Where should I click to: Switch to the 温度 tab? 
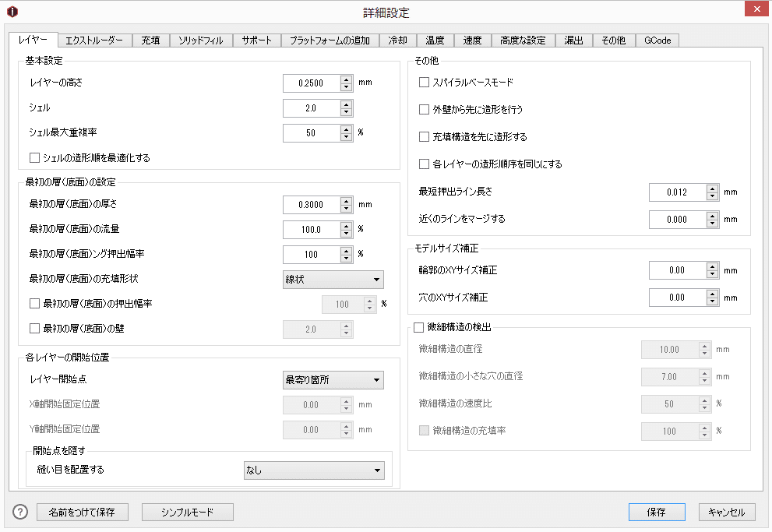point(437,40)
